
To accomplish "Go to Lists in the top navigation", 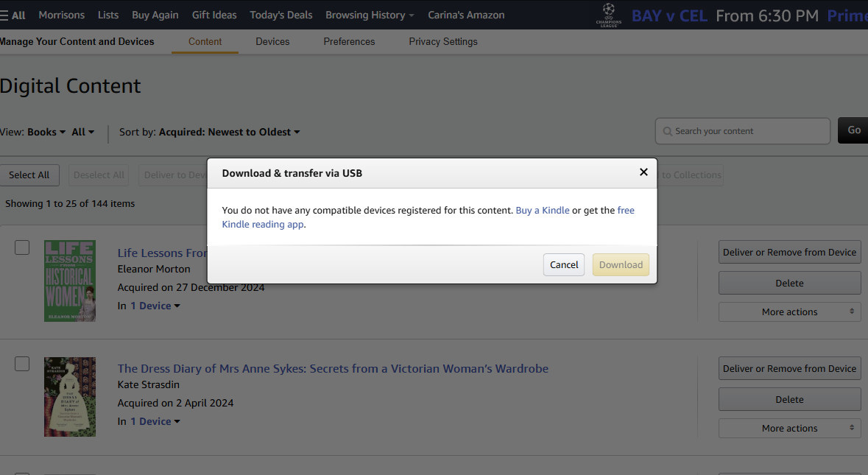I will tap(108, 15).
